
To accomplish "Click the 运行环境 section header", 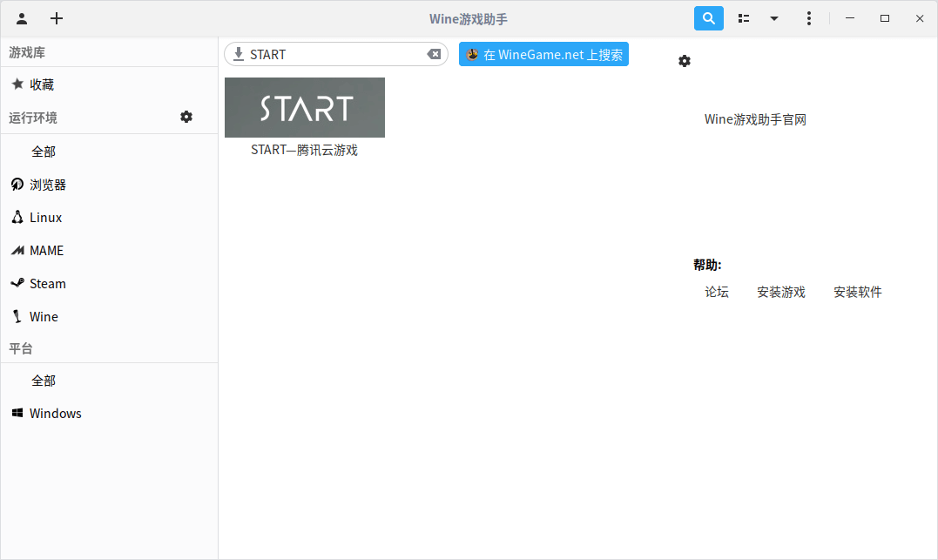I will tap(33, 118).
